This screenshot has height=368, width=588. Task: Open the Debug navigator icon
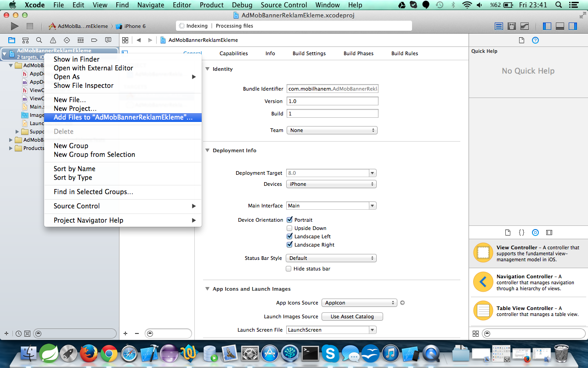80,40
